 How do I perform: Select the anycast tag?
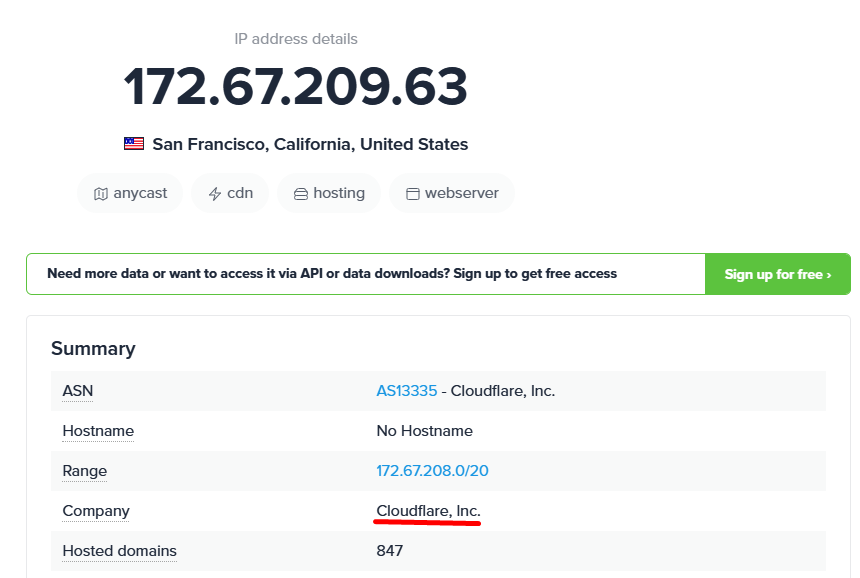(130, 193)
